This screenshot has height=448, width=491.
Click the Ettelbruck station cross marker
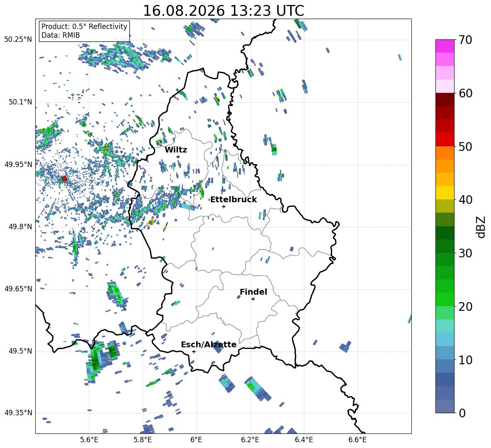[x=224, y=206]
